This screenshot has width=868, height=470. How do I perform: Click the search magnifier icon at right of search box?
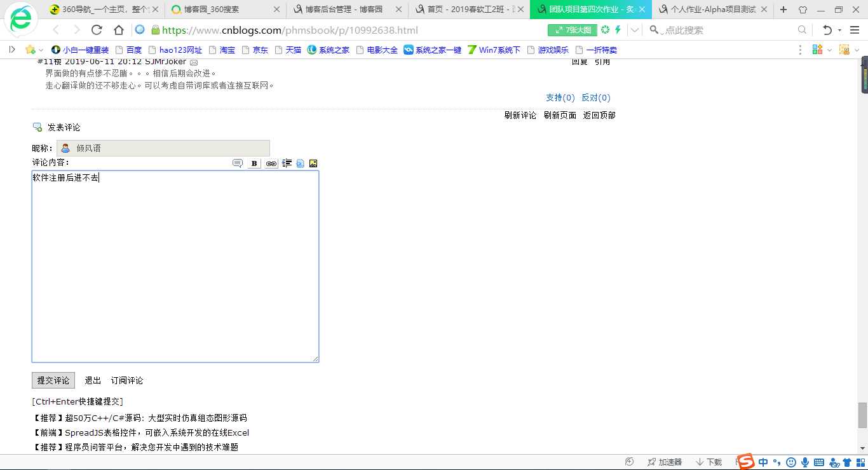click(x=803, y=30)
